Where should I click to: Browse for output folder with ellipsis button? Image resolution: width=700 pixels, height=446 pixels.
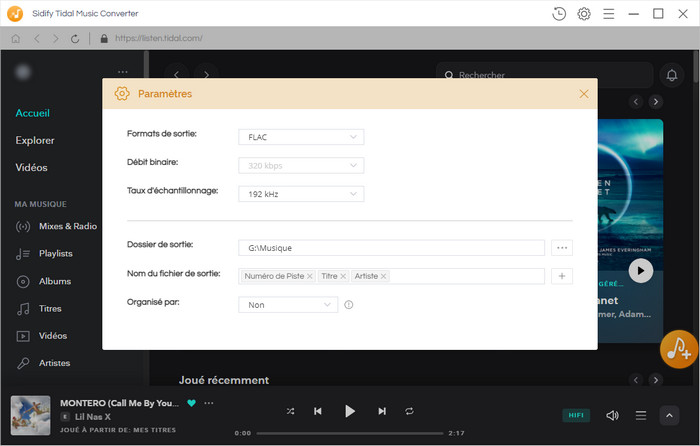562,247
